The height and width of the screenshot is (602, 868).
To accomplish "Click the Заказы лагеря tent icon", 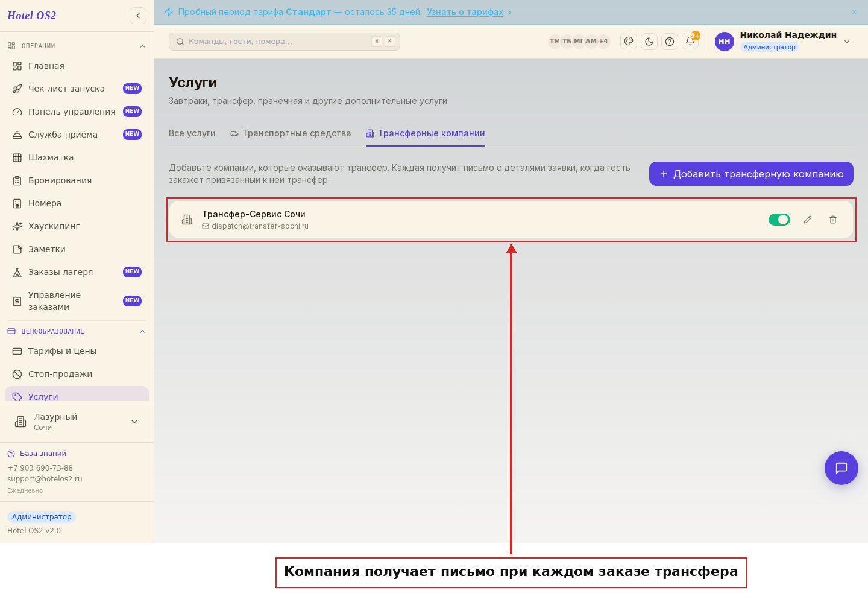I will 17,272.
